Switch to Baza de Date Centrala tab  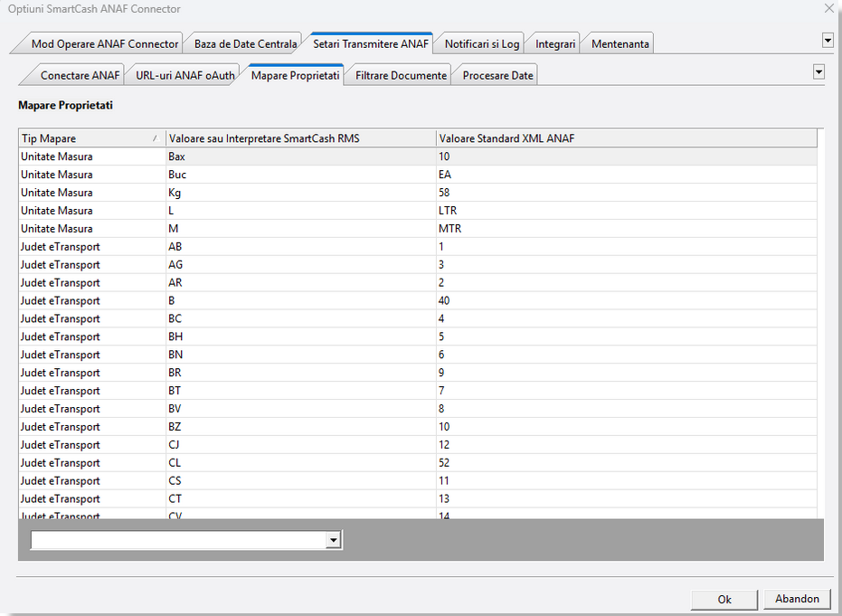pos(245,44)
